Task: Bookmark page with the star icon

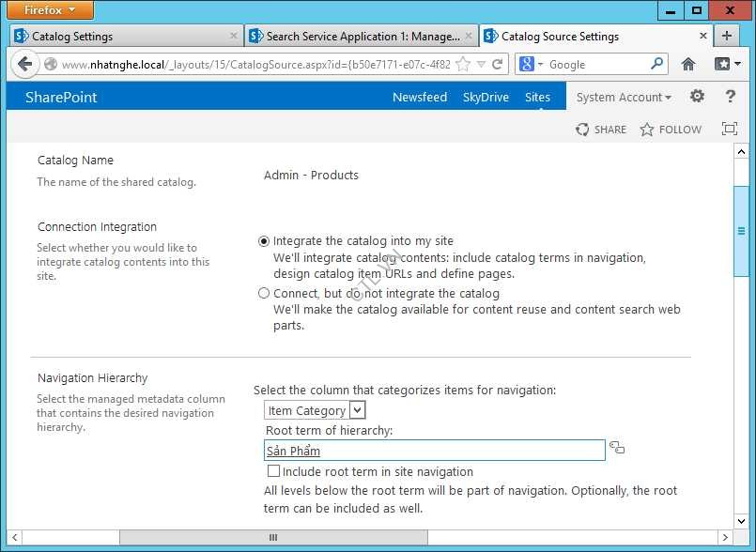Action: 463,65
